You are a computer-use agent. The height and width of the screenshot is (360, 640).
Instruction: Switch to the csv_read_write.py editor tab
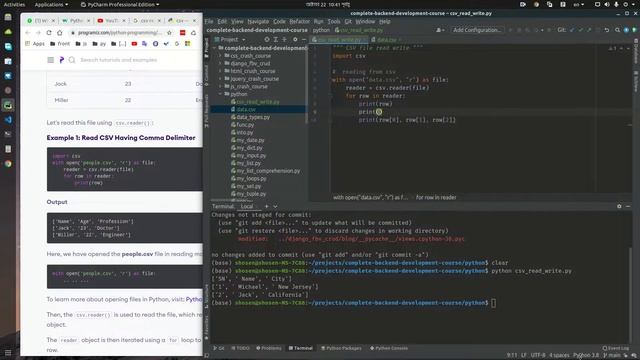coord(338,40)
